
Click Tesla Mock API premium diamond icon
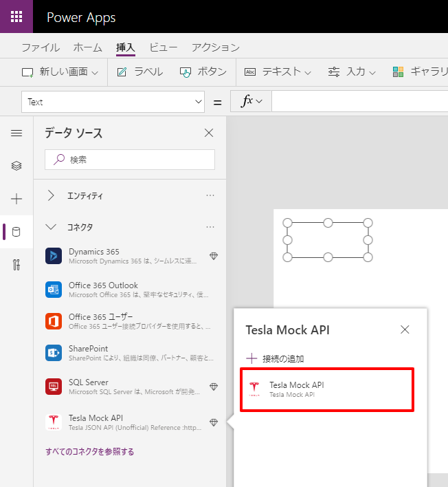[x=214, y=422]
